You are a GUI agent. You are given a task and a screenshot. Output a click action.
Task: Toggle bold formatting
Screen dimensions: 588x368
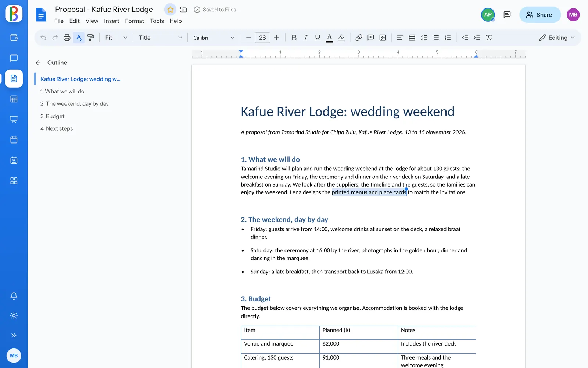tap(294, 38)
